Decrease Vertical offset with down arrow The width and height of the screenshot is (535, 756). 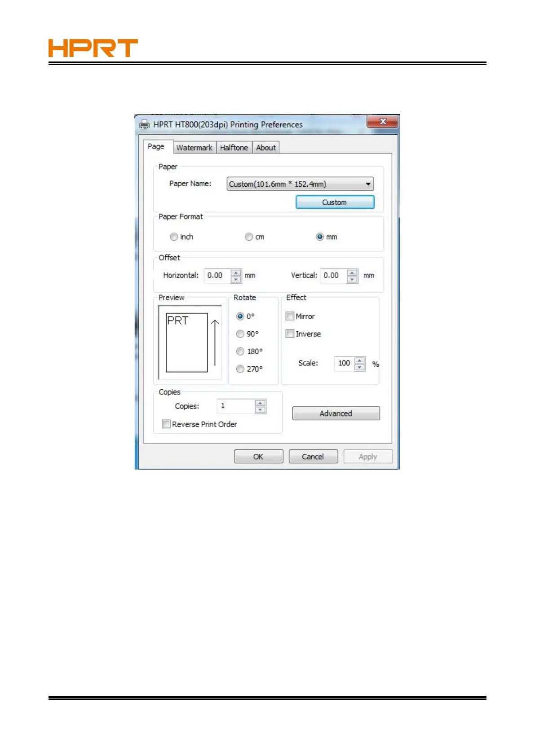pyautogui.click(x=353, y=279)
